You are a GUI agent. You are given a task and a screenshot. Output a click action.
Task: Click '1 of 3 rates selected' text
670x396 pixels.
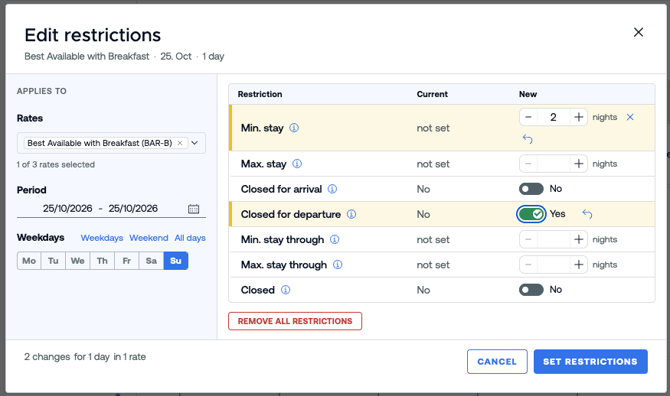pyautogui.click(x=56, y=164)
